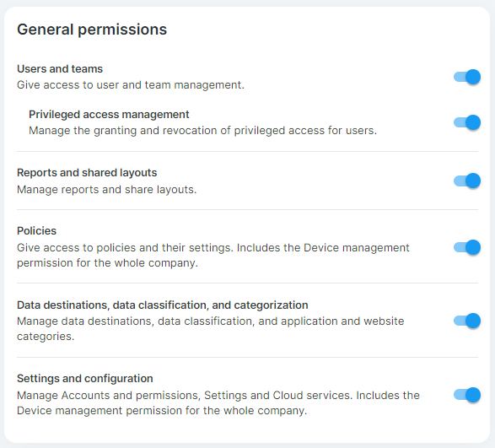This screenshot has width=495, height=448.
Task: Click the General permissions heading
Action: 92,30
